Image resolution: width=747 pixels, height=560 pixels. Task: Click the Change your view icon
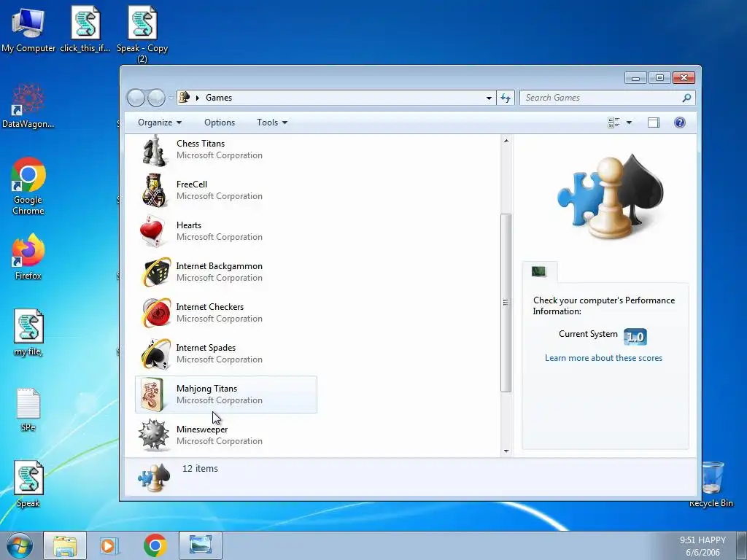pyautogui.click(x=614, y=122)
